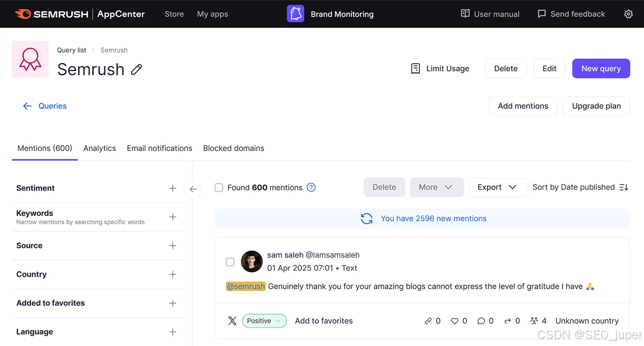The height and width of the screenshot is (346, 644).
Task: Click the Add mentions button
Action: click(523, 106)
